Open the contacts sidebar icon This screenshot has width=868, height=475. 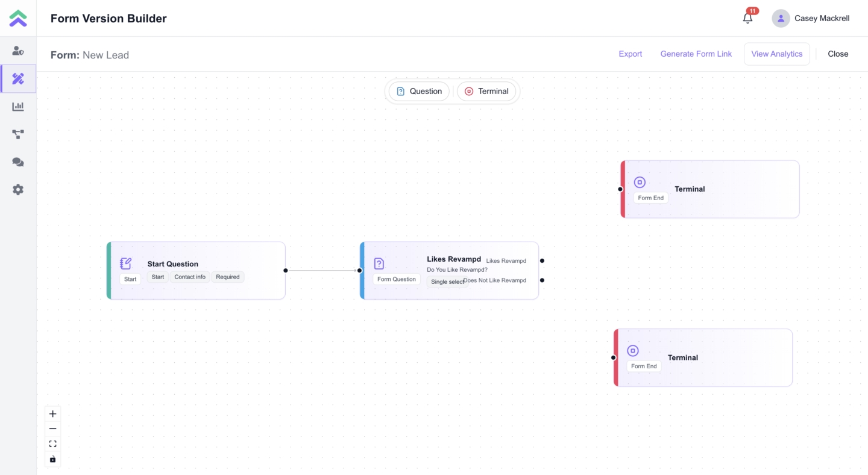pyautogui.click(x=18, y=51)
